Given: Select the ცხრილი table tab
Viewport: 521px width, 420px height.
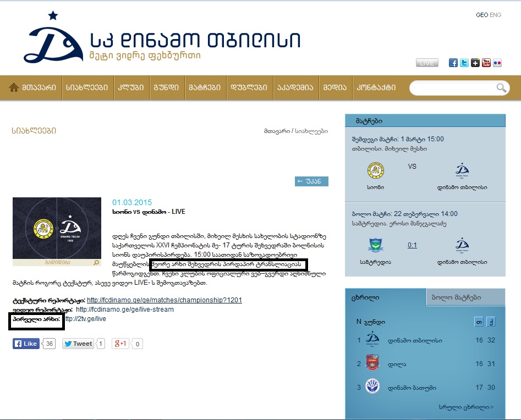Looking at the screenshot, I should [386, 297].
